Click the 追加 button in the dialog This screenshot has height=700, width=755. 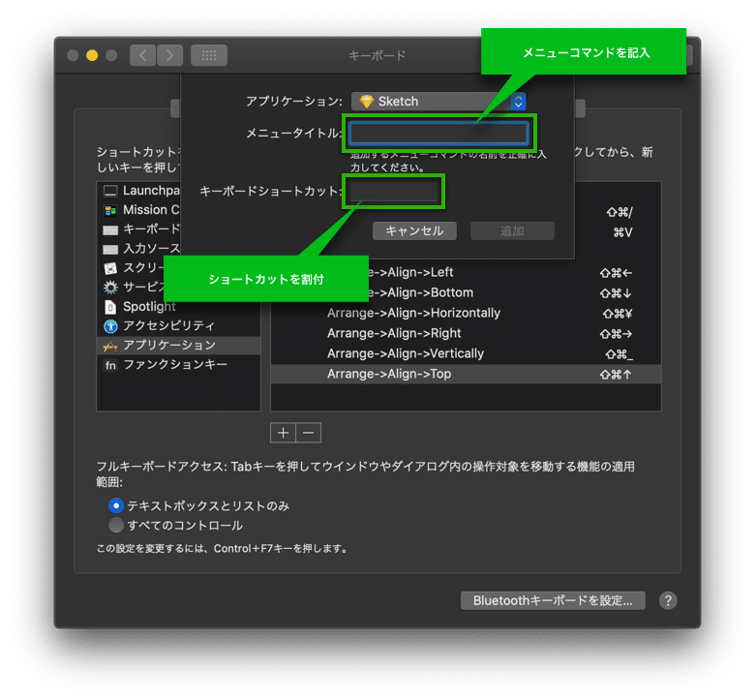coord(512,230)
